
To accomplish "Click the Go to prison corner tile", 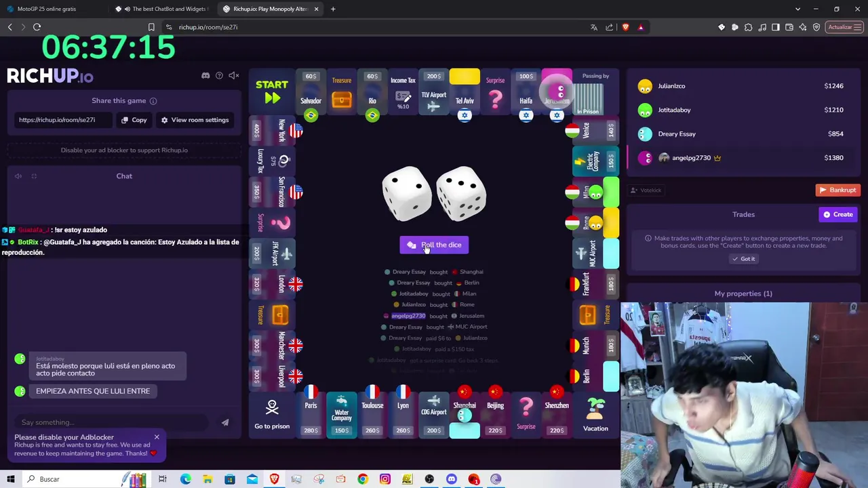I will (x=272, y=415).
